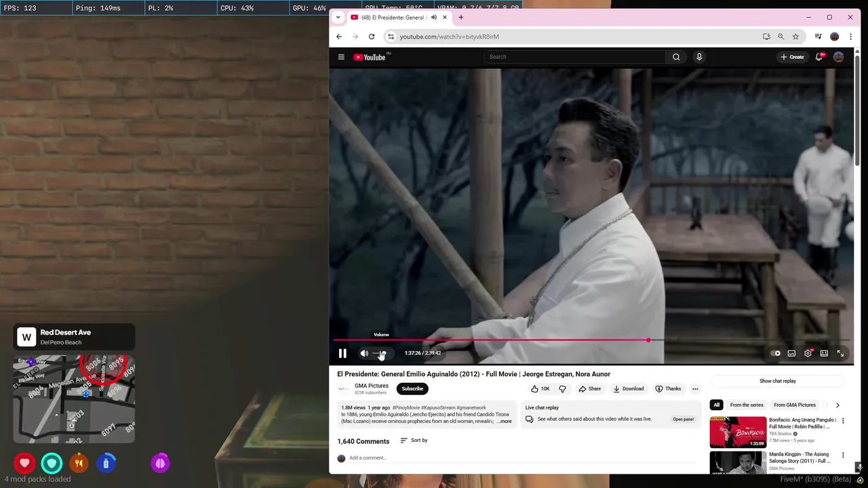868x488 pixels.
Task: Click the YouTube search input field
Action: pyautogui.click(x=576, y=57)
